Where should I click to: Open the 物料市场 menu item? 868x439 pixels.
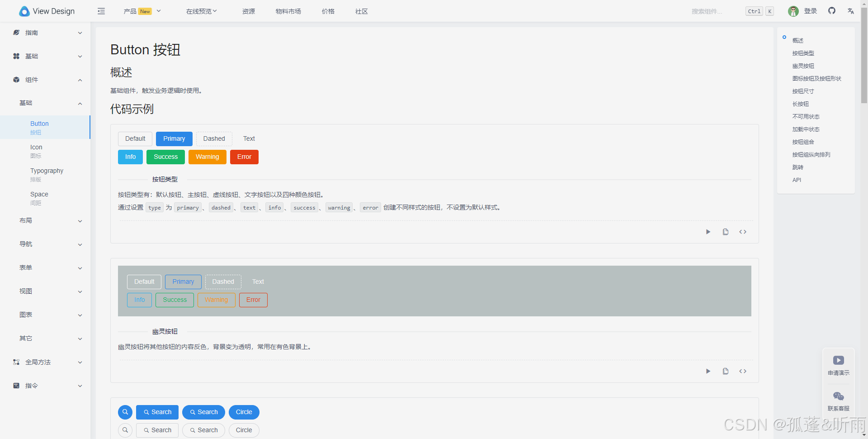pyautogui.click(x=288, y=11)
